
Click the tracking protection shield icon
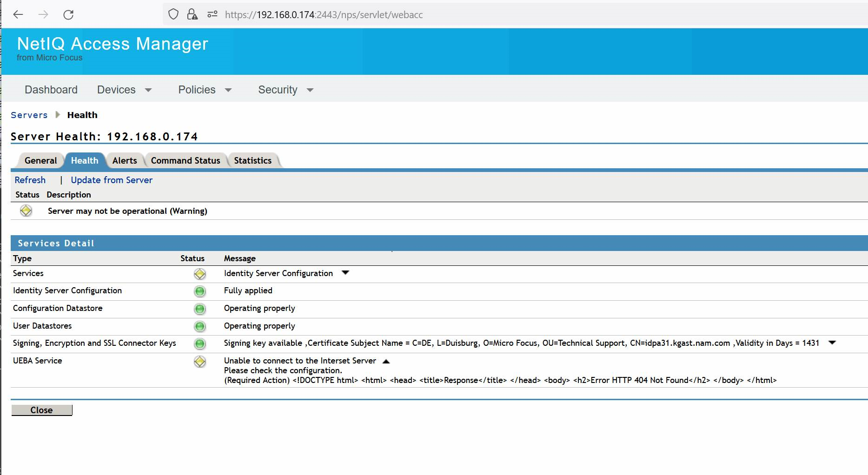[172, 14]
